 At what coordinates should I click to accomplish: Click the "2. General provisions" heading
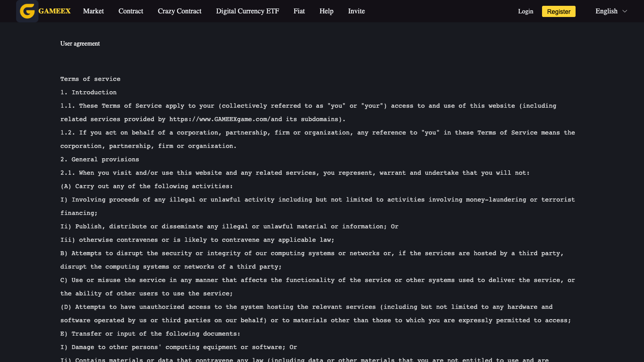(x=100, y=160)
